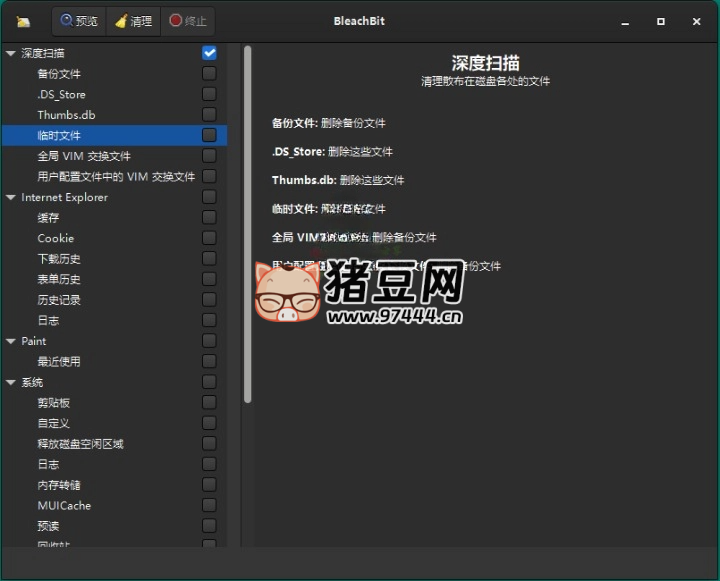Minimize the BleachBit window

coord(626,21)
